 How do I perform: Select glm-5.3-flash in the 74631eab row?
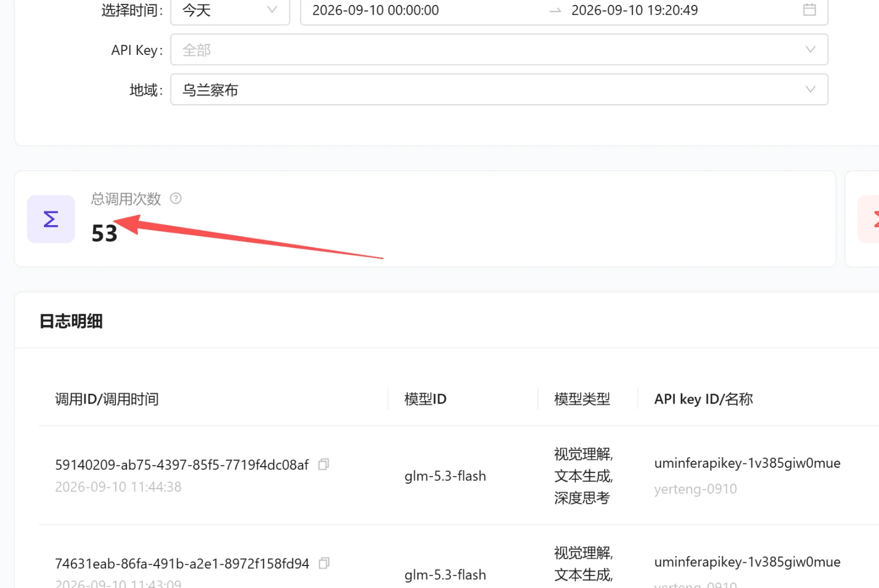pos(445,575)
